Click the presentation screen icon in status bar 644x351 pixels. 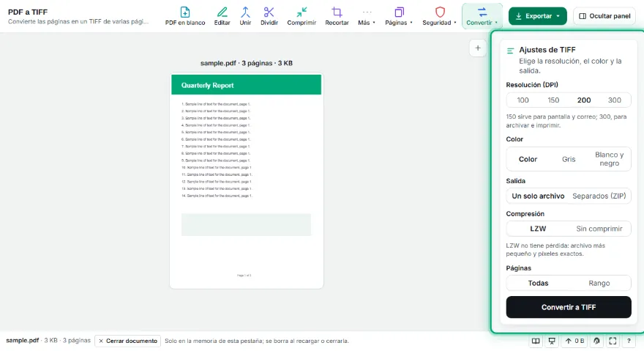[x=552, y=341]
